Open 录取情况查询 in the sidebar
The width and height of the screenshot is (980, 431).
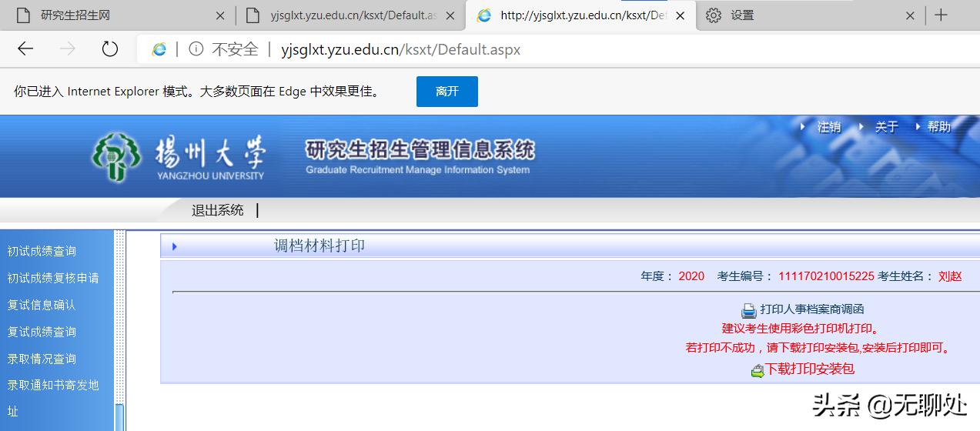(x=42, y=359)
